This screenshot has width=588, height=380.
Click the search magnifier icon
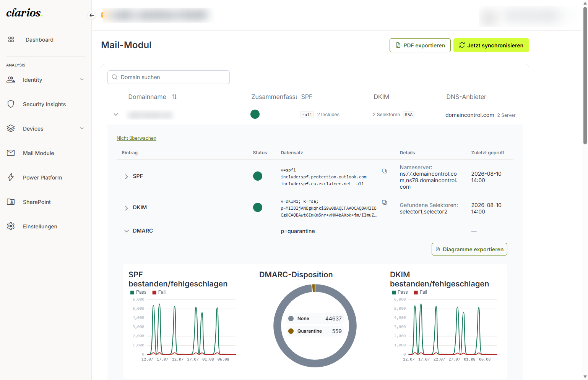click(115, 77)
